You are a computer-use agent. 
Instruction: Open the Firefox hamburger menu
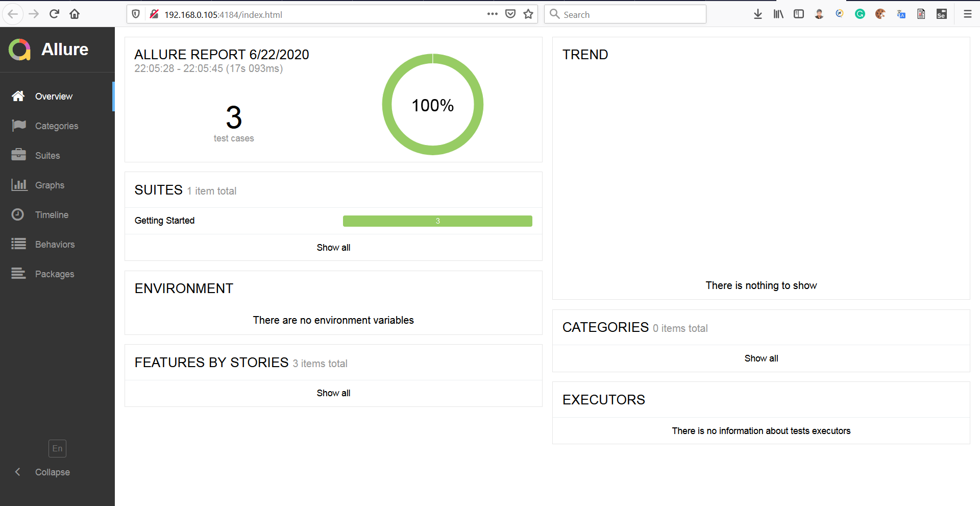(967, 14)
